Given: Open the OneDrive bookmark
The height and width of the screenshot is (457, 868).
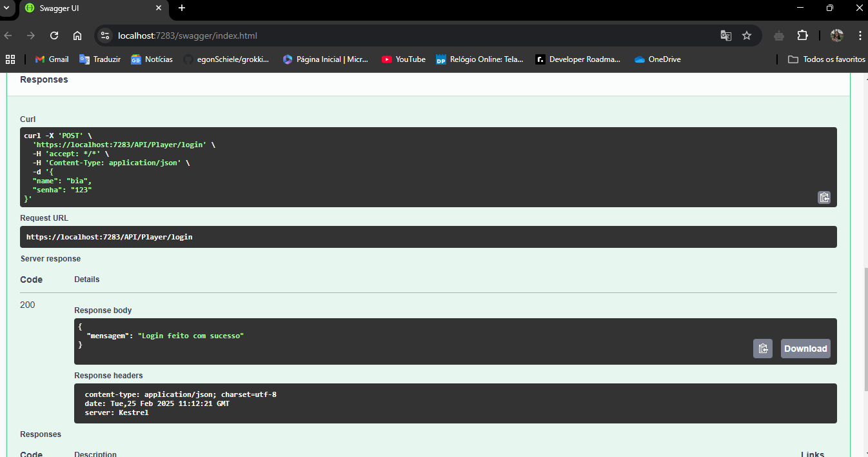Looking at the screenshot, I should (658, 59).
